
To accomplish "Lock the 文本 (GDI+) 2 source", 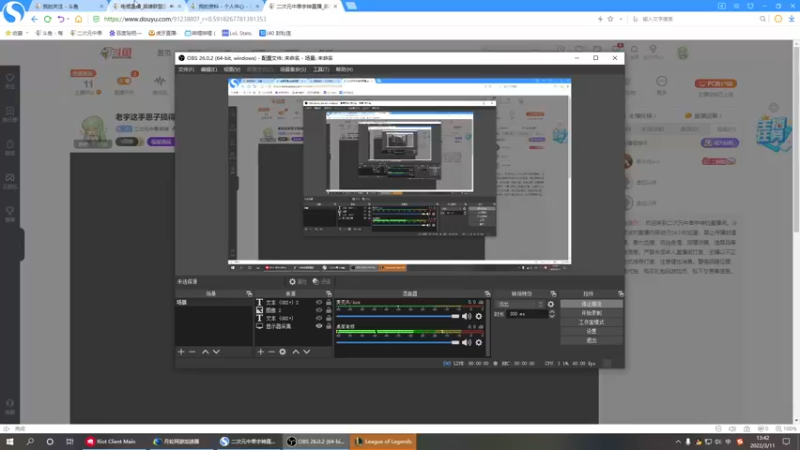I will [x=329, y=303].
